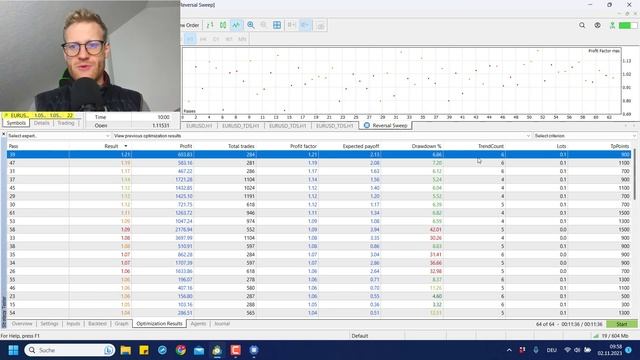Select the bar chart display icon
This screenshot has width=640, height=360.
pos(210,25)
